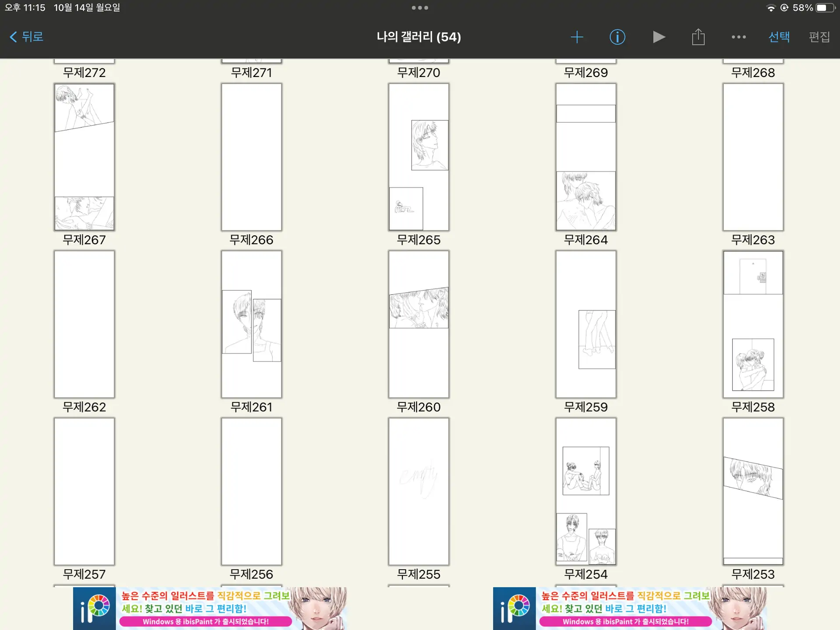Image resolution: width=840 pixels, height=630 pixels.
Task: Open the left ibisPaint Windows ad banner
Action: (x=210, y=609)
